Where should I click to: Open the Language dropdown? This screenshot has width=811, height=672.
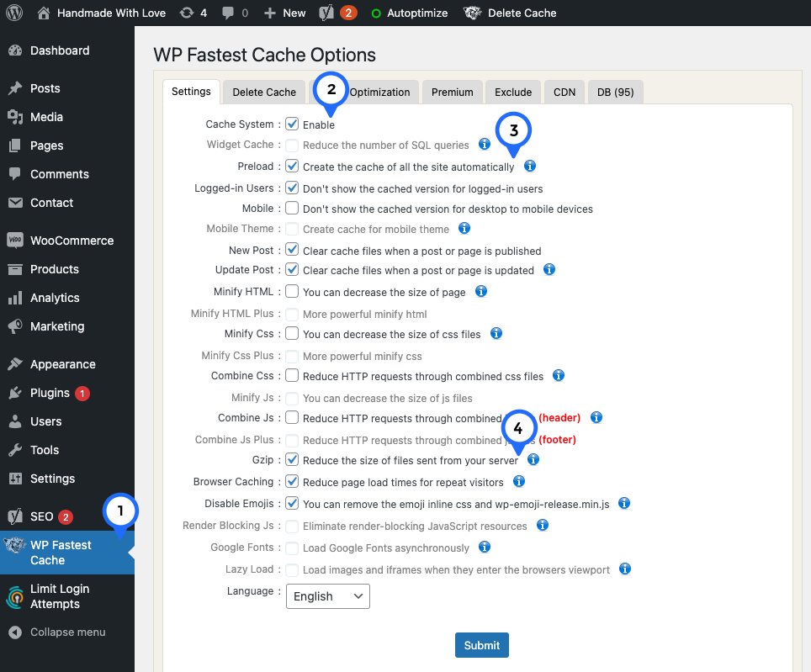(328, 596)
